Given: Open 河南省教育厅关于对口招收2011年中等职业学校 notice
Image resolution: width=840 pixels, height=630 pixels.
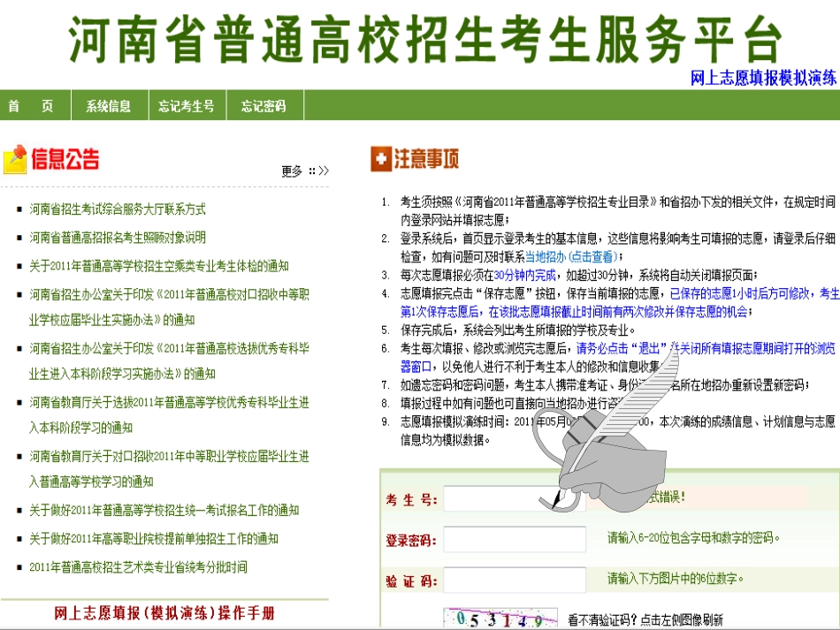Looking at the screenshot, I should pos(169,469).
